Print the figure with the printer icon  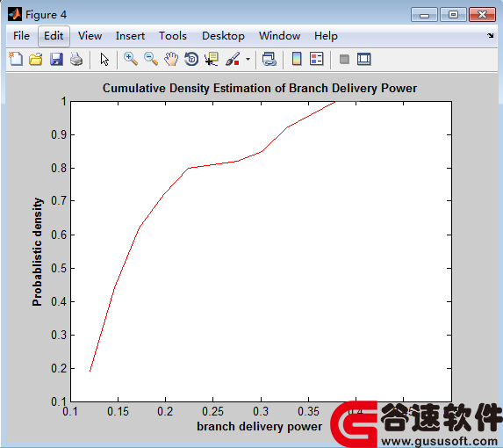point(76,60)
